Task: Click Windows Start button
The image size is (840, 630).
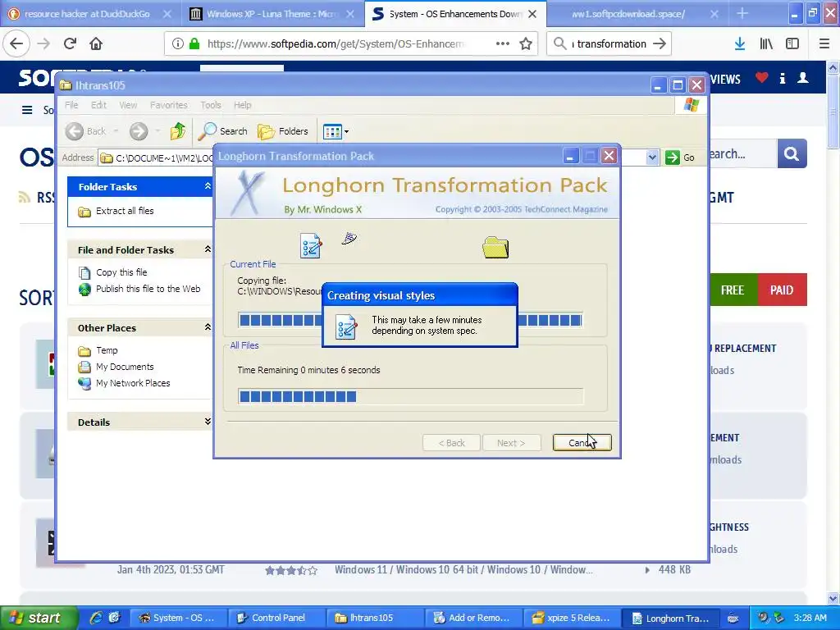Action: (39, 618)
